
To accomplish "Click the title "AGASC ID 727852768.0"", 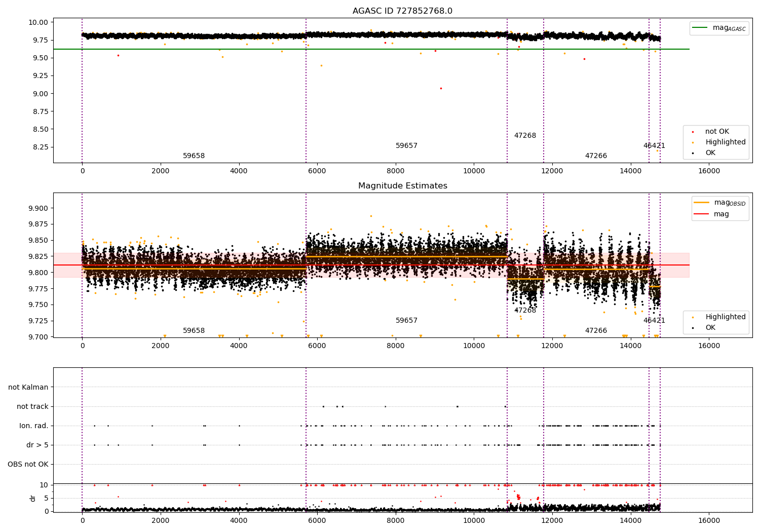I will [402, 11].
